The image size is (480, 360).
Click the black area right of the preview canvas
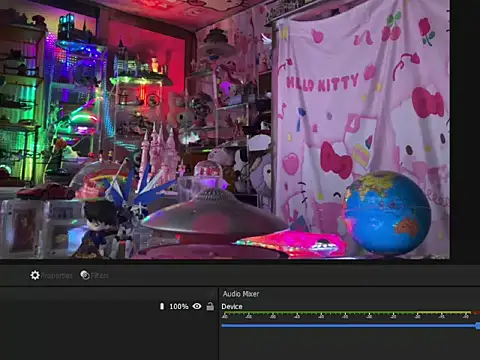tap(465, 130)
